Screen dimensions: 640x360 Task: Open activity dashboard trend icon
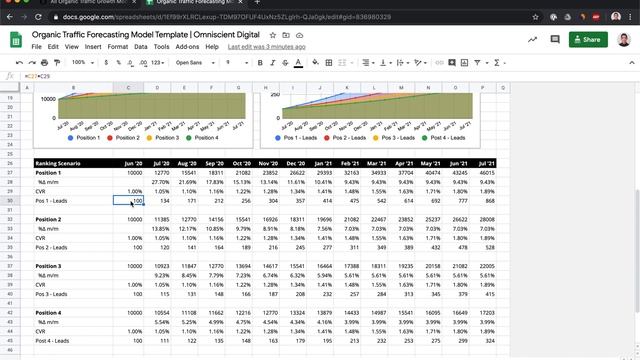(x=532, y=40)
